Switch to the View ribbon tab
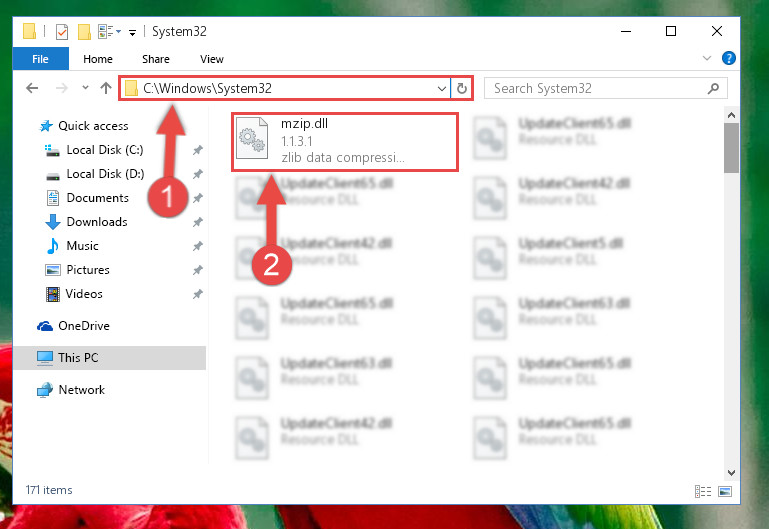 (212, 59)
